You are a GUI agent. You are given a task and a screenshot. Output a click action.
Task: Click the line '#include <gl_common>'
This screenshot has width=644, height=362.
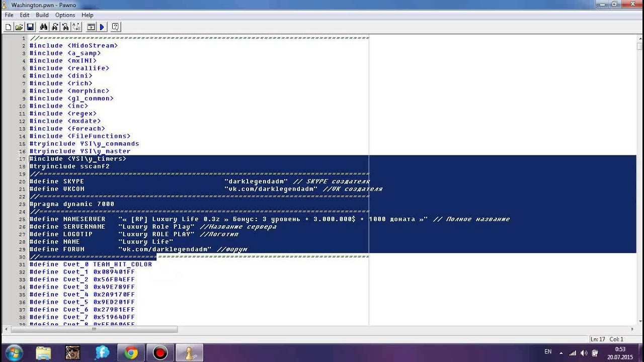[x=71, y=99]
